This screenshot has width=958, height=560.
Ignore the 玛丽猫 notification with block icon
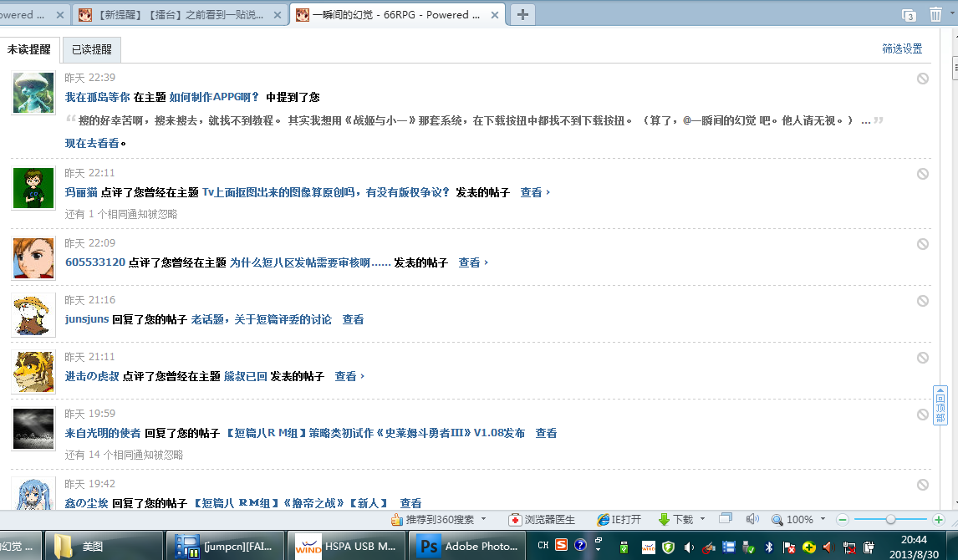point(923,174)
